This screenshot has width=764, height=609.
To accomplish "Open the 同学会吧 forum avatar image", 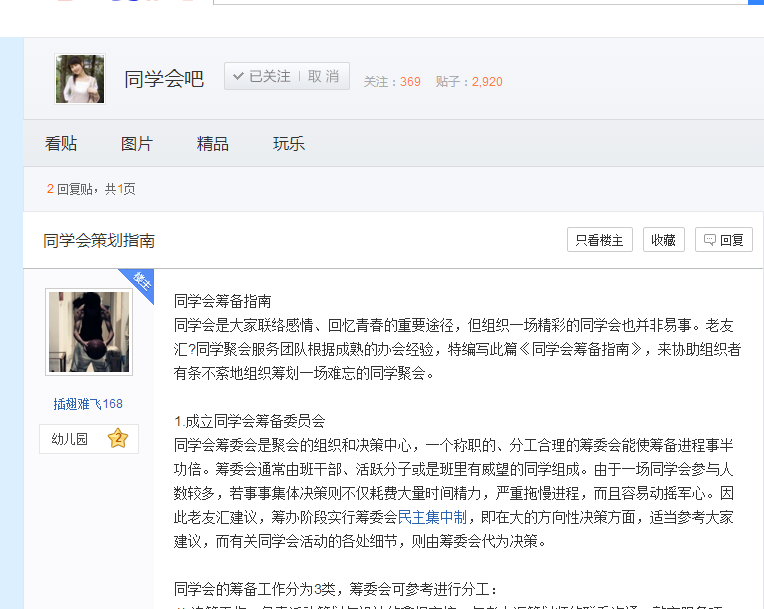I will (80, 79).
